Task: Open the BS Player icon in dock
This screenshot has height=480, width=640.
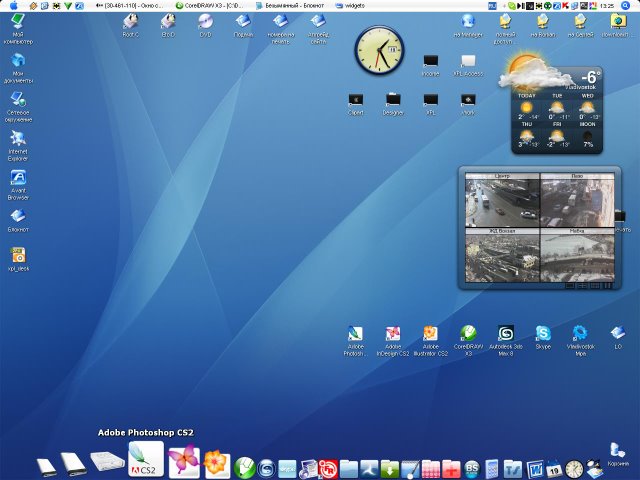Action: pos(472,469)
